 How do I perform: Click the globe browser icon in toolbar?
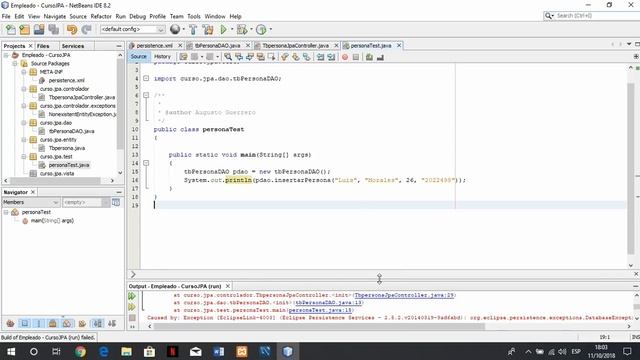pos(175,29)
